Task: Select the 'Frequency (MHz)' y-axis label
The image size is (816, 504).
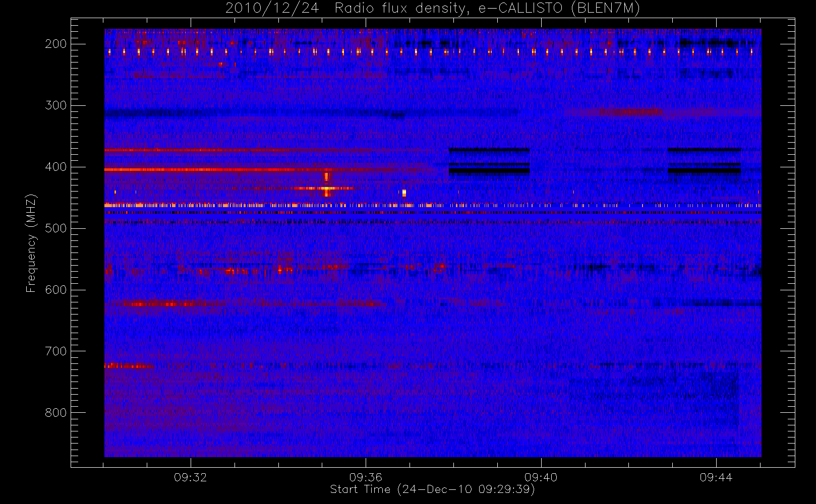Action: [31, 243]
